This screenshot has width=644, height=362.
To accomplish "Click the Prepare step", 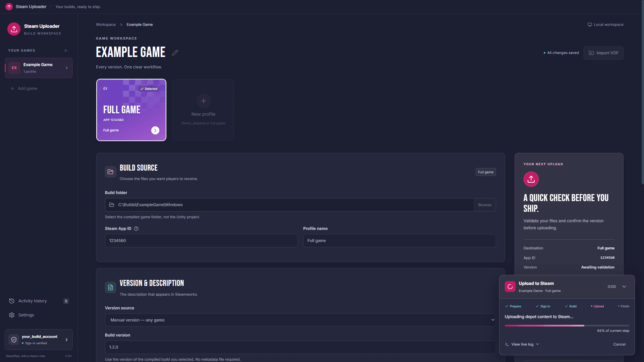I will [513, 306].
